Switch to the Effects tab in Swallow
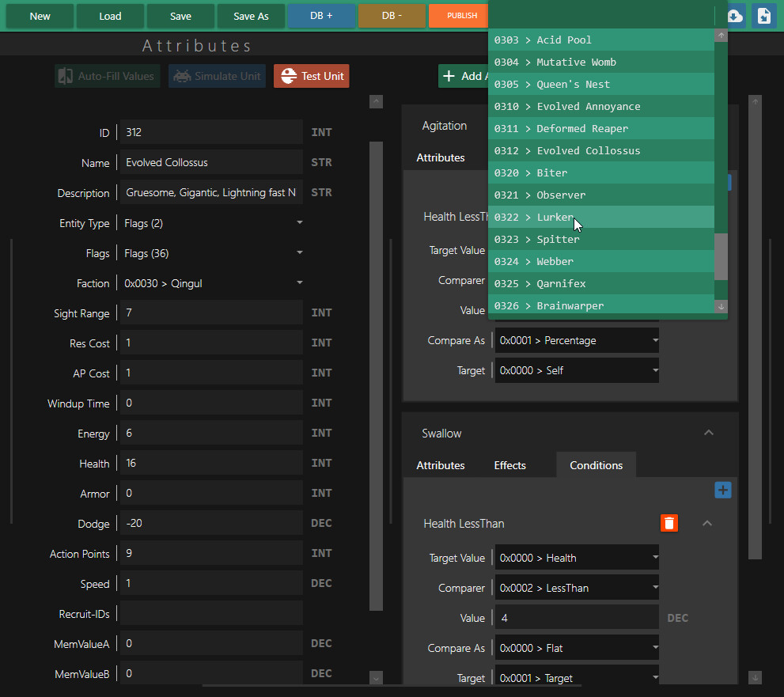The height and width of the screenshot is (697, 784). click(x=509, y=466)
